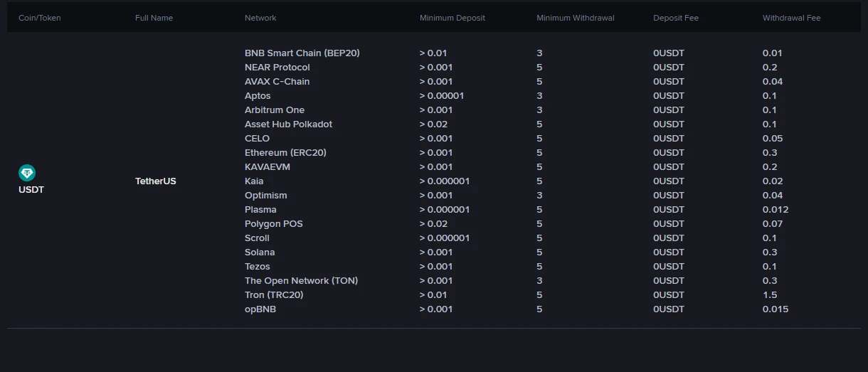The height and width of the screenshot is (372, 868).
Task: Select the USDT token label
Action: click(31, 190)
